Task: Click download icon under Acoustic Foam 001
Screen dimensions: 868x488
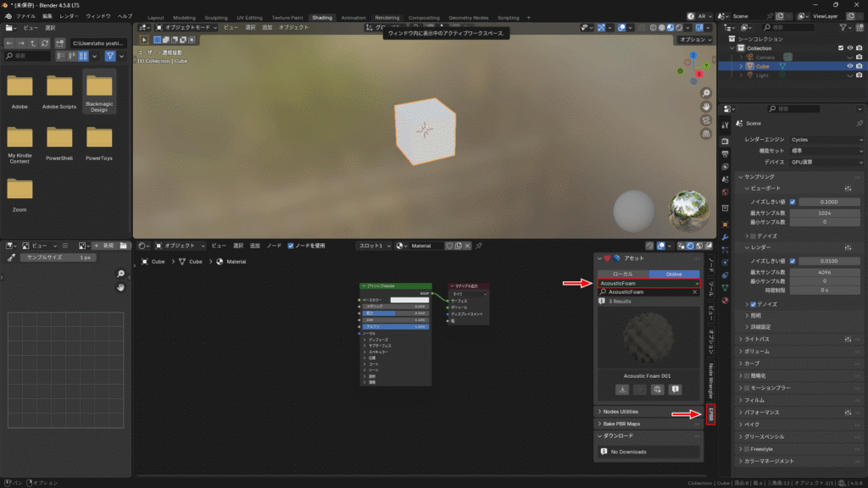Action: click(x=621, y=389)
